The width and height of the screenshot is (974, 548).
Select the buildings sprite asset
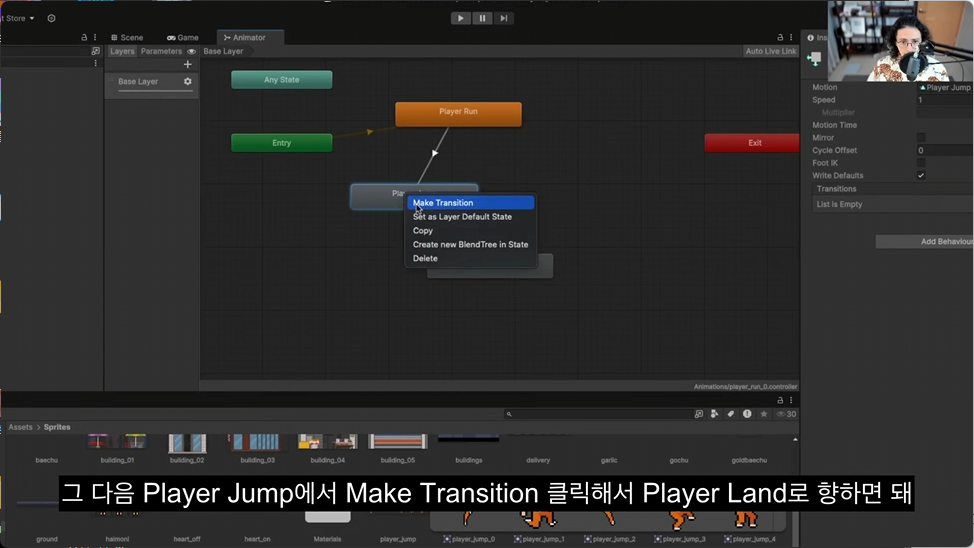click(468, 450)
